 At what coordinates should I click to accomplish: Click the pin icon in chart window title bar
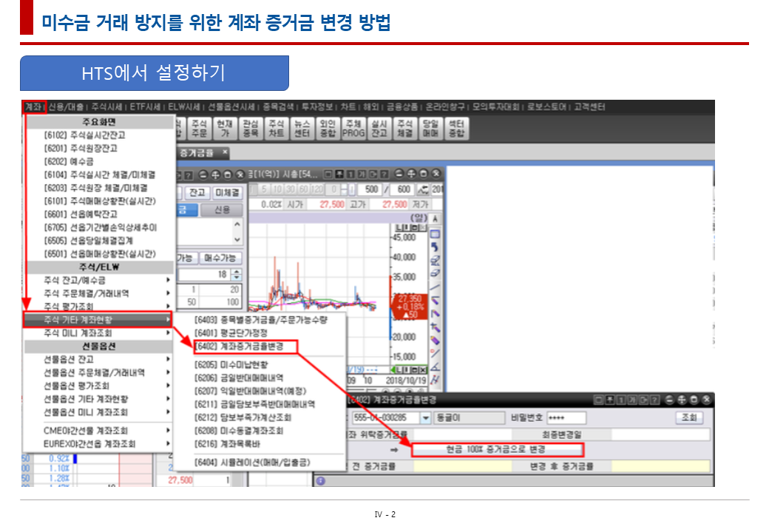click(x=339, y=174)
